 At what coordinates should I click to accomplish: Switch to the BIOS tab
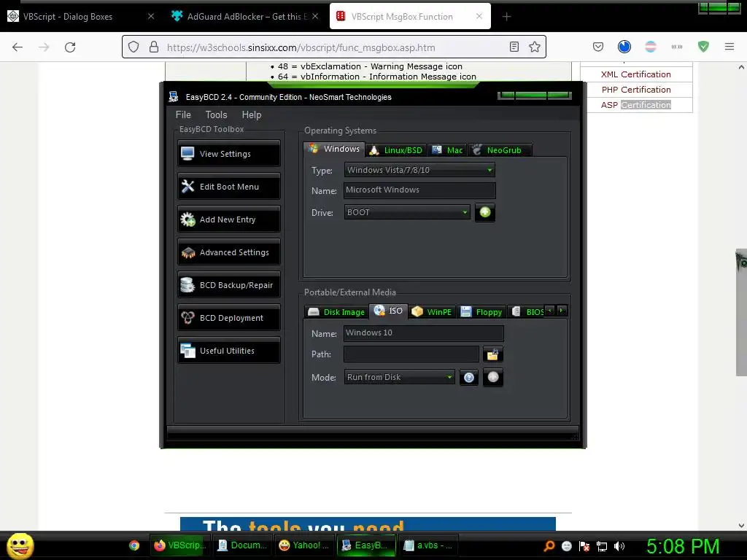click(x=527, y=312)
